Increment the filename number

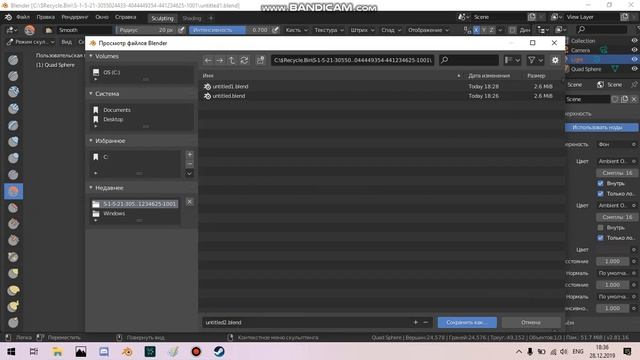pyautogui.click(x=416, y=322)
